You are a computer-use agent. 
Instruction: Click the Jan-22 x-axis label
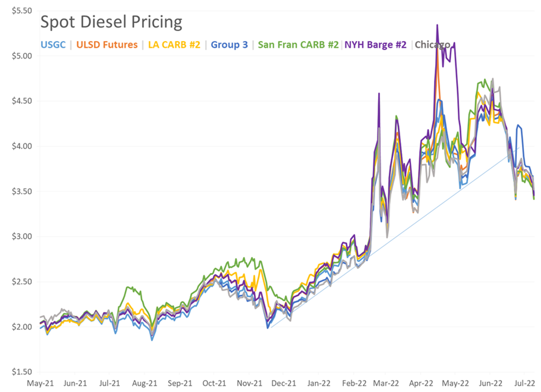pos(319,383)
